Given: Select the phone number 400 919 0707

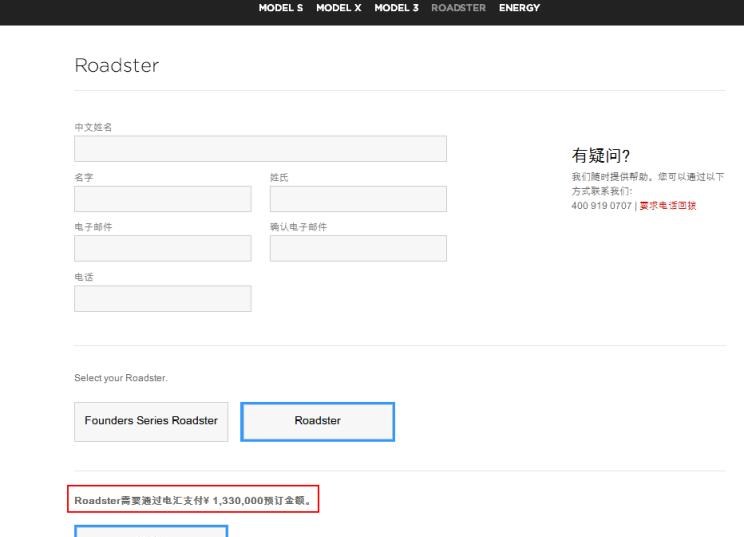Looking at the screenshot, I should pos(601,206).
